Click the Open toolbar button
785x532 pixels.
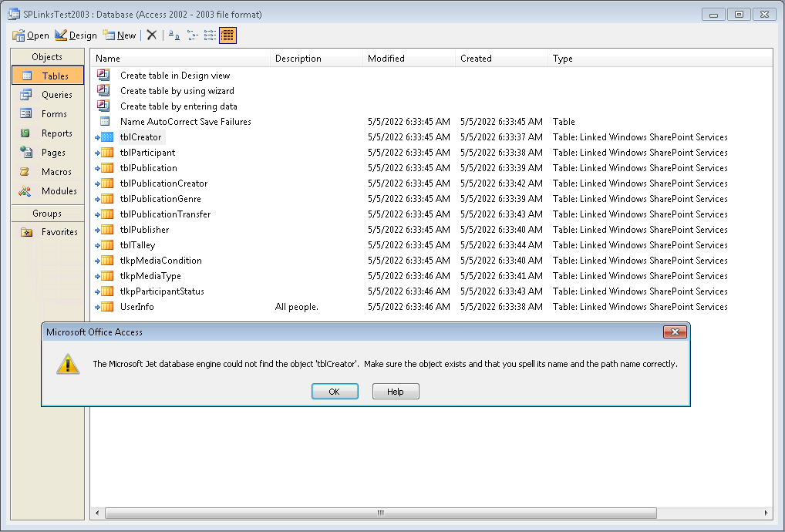(31, 35)
